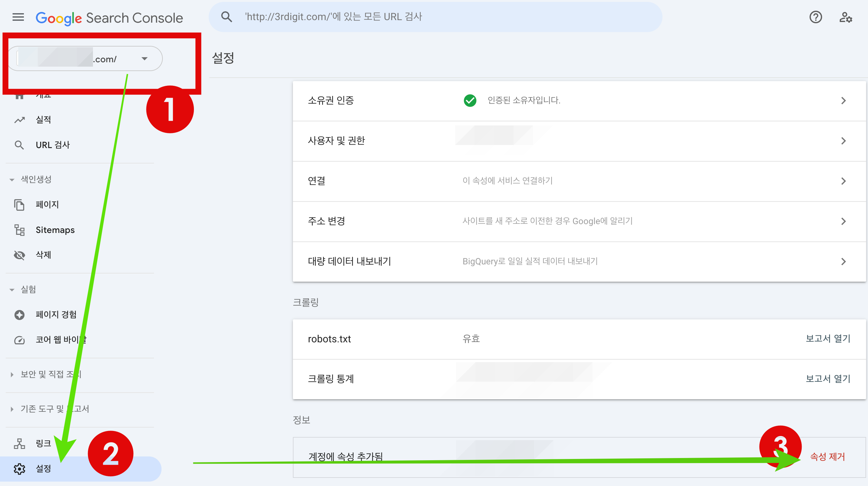
Task: Click the 소유권 인증 verified checkmark toggle
Action: point(470,100)
